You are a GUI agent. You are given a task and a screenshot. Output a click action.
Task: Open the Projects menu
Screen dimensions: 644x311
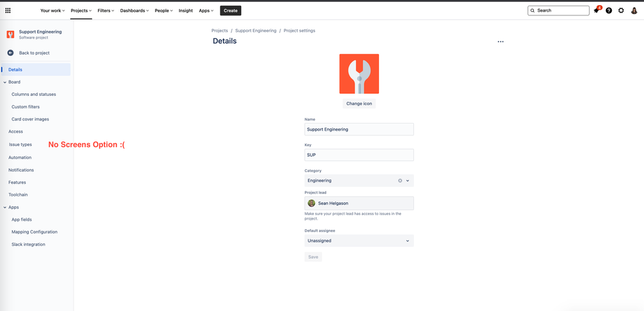(81, 11)
